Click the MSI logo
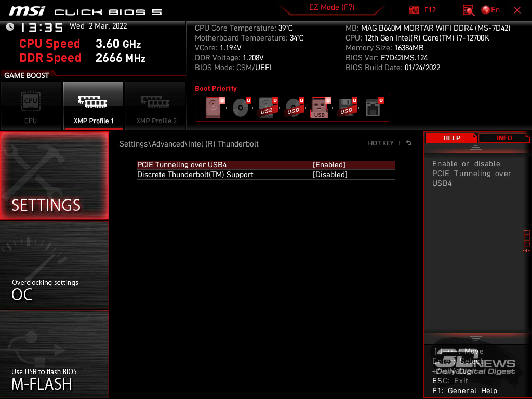 (27, 11)
